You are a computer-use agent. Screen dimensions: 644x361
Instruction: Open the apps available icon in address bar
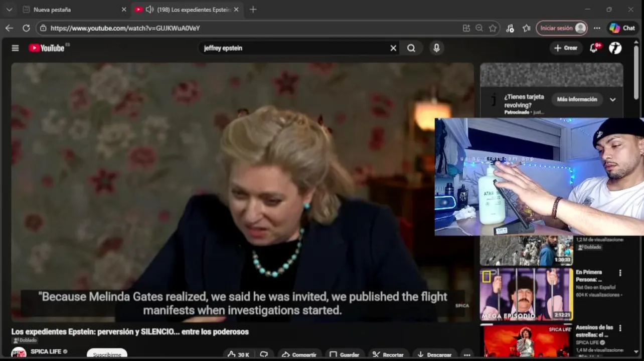pos(466,28)
